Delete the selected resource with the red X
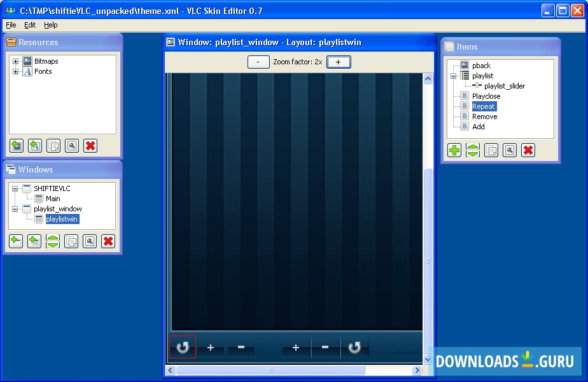This screenshot has width=588, height=382. [x=90, y=146]
